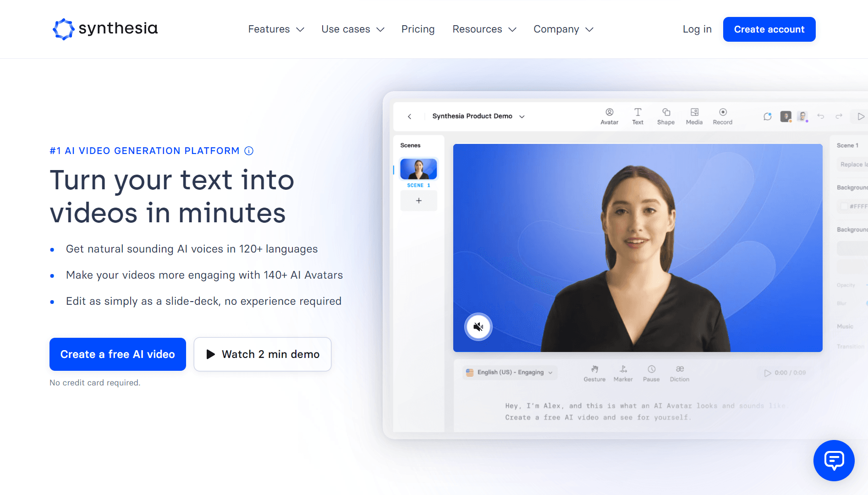The height and width of the screenshot is (495, 868).
Task: Open the Use cases dropdown
Action: tap(352, 29)
